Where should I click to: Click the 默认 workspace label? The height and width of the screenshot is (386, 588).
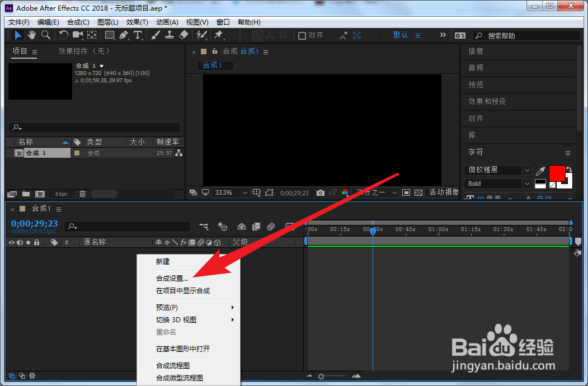[401, 35]
